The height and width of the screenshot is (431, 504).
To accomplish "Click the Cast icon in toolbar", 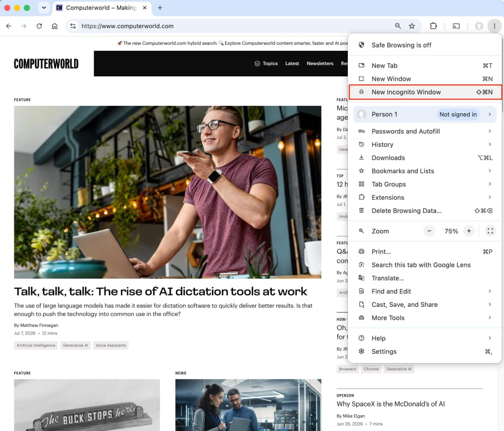I will (x=456, y=26).
